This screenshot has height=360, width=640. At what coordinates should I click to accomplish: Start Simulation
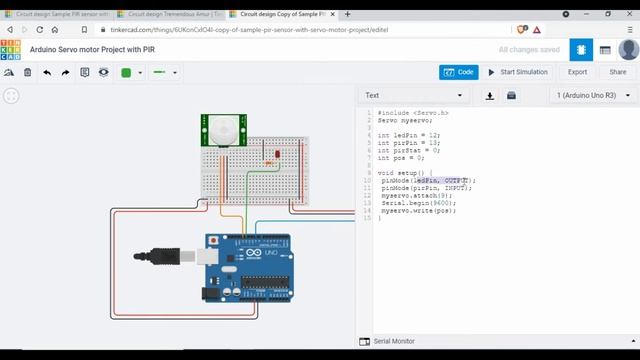(518, 72)
